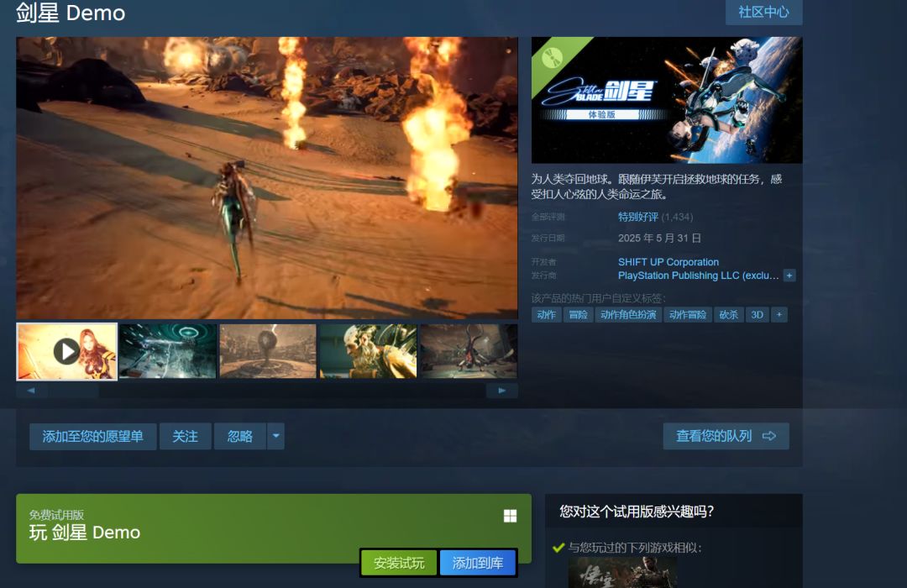Click the 玩 剑星 Demo heading text
Viewport: 907px width, 588px height.
tap(85, 533)
